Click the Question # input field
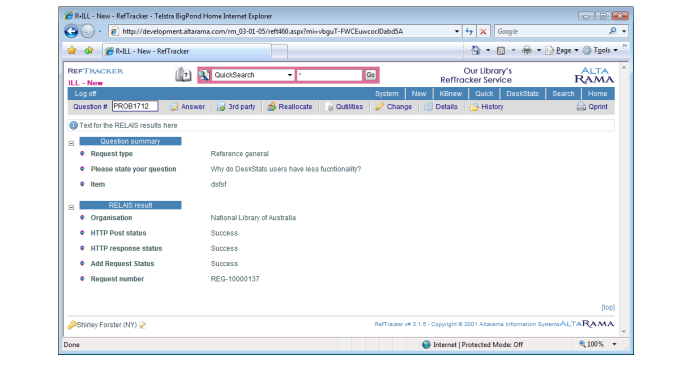The height and width of the screenshot is (368, 680). coord(135,106)
